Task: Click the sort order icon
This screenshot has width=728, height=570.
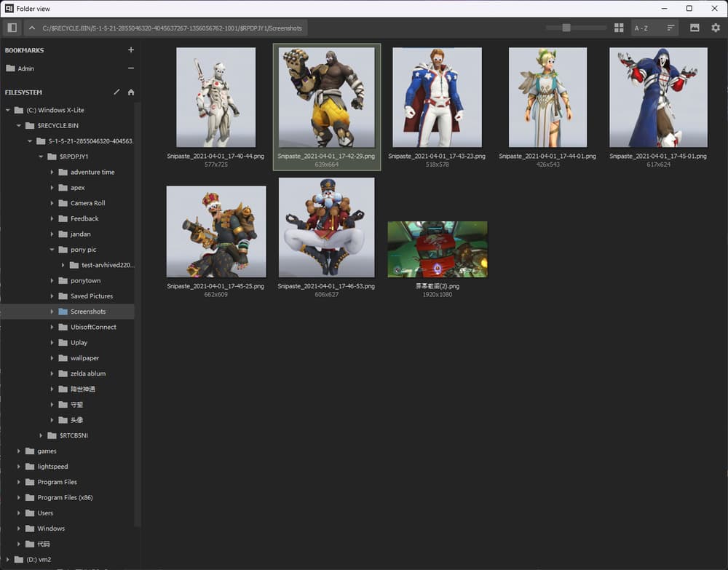Action: coord(670,28)
